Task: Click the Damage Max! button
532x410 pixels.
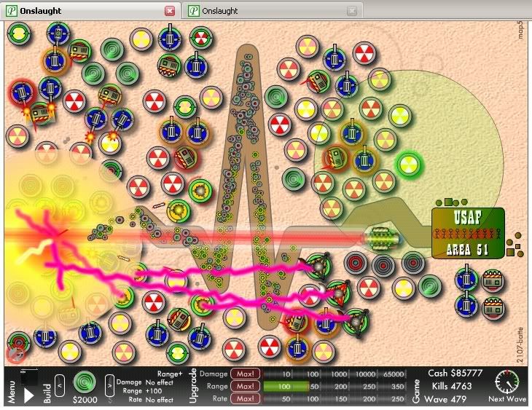Action: pos(246,374)
